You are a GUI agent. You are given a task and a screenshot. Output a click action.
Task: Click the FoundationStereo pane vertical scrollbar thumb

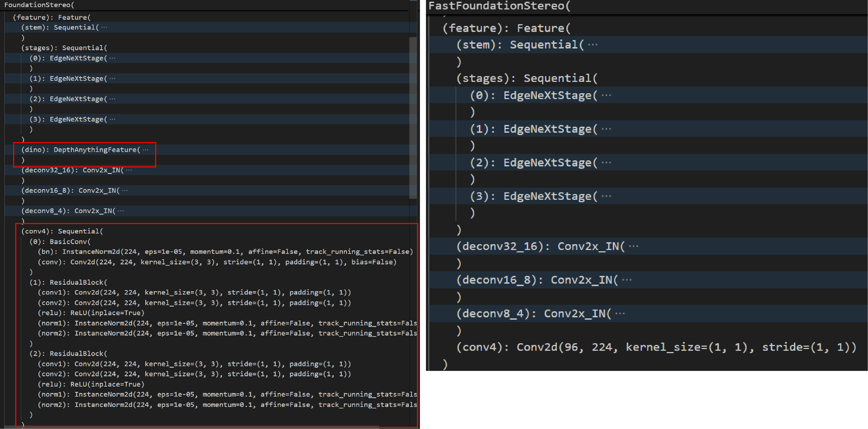(x=413, y=118)
